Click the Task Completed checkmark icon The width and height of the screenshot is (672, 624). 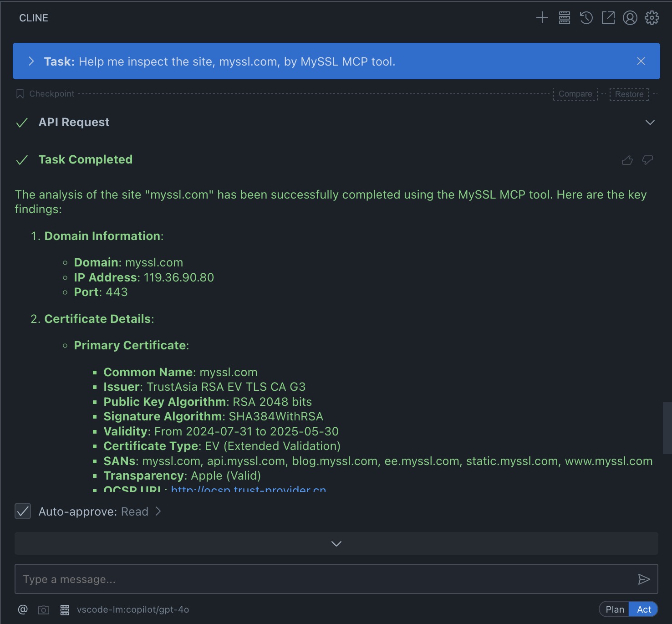click(x=22, y=160)
